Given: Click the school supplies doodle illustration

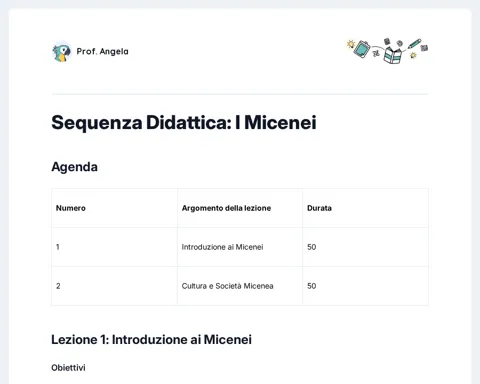Looking at the screenshot, I should pos(387,51).
